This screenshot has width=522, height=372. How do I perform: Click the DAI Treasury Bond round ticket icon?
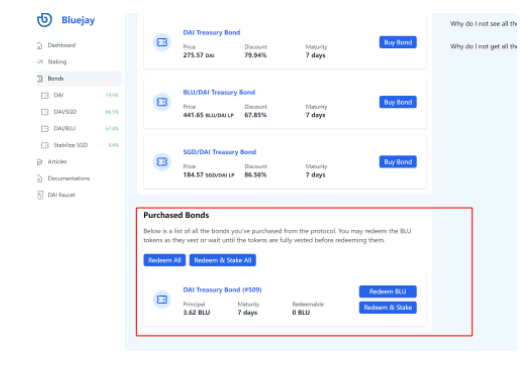click(162, 42)
